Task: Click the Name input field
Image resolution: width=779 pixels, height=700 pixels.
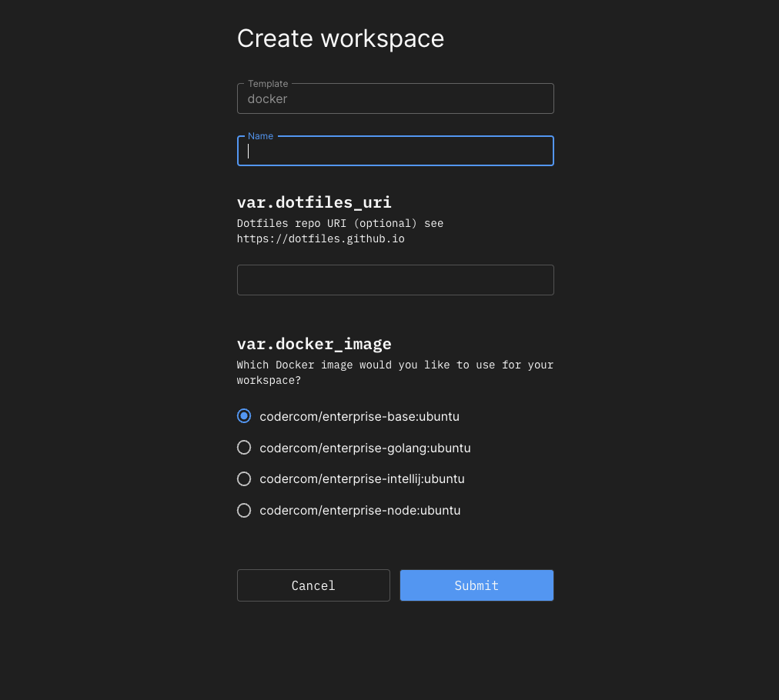Action: (x=395, y=152)
